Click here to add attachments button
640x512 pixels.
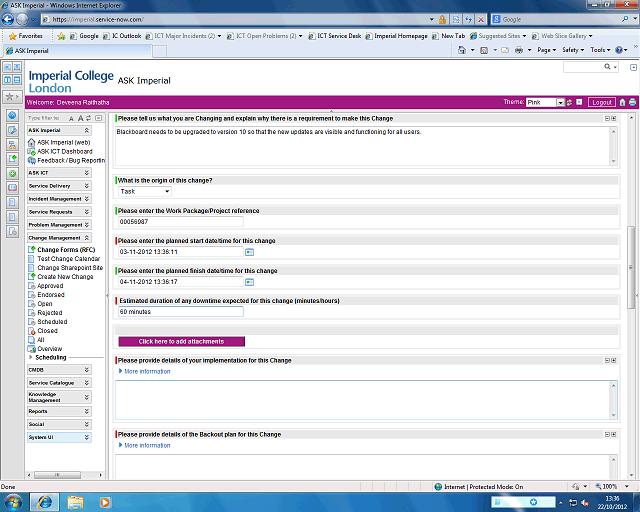[181, 341]
